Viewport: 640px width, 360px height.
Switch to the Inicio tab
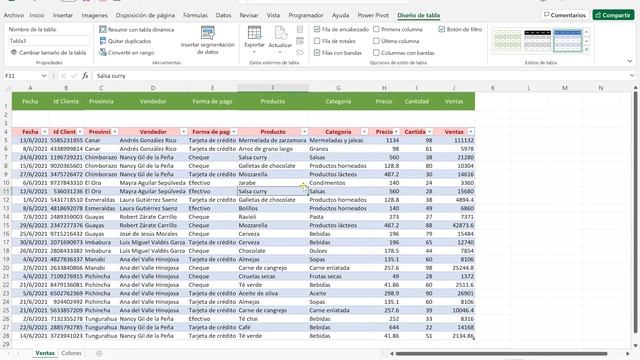[x=37, y=15]
